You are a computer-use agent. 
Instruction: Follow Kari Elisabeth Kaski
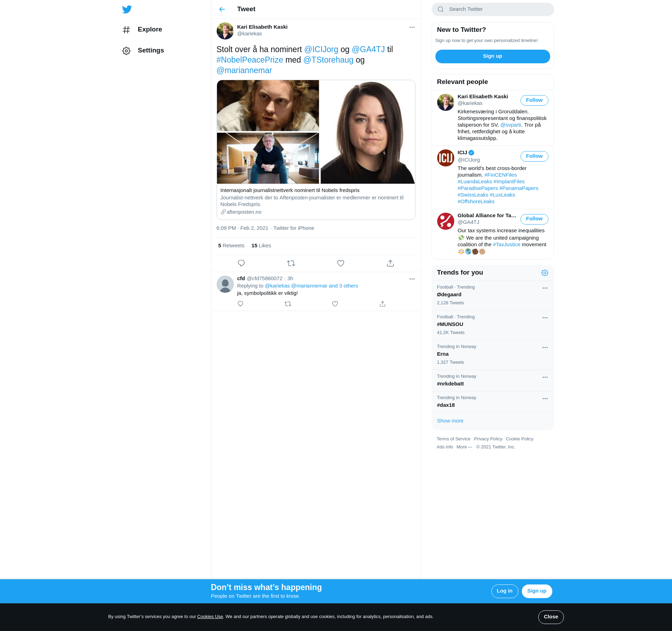tap(534, 100)
